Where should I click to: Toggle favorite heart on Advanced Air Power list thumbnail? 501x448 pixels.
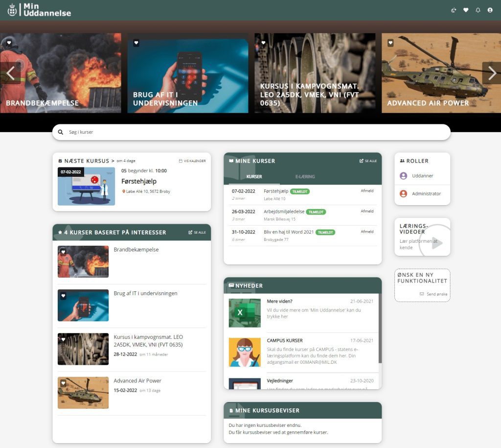[x=63, y=383]
